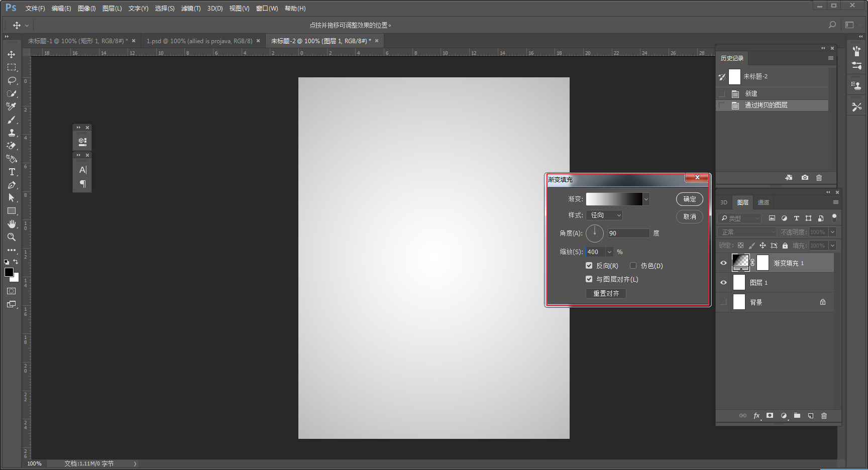This screenshot has width=868, height=470.
Task: Select the Horizontal Type tool
Action: 12,172
